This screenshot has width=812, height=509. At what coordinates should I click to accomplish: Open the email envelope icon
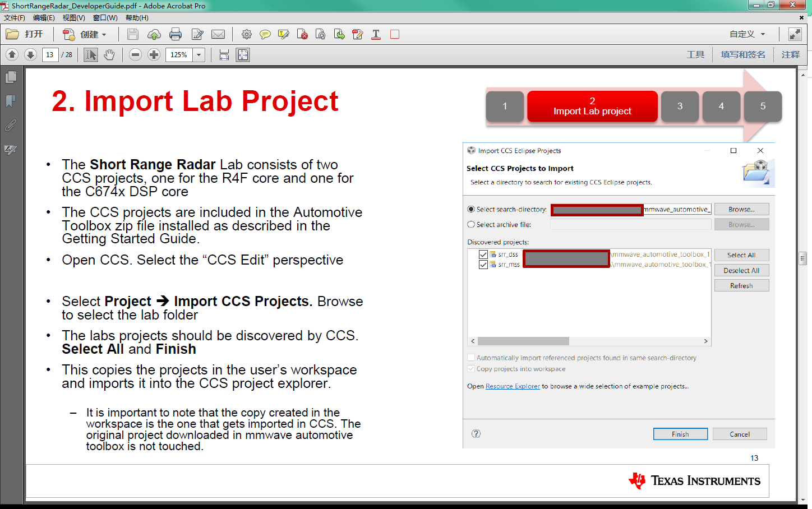[x=218, y=34]
